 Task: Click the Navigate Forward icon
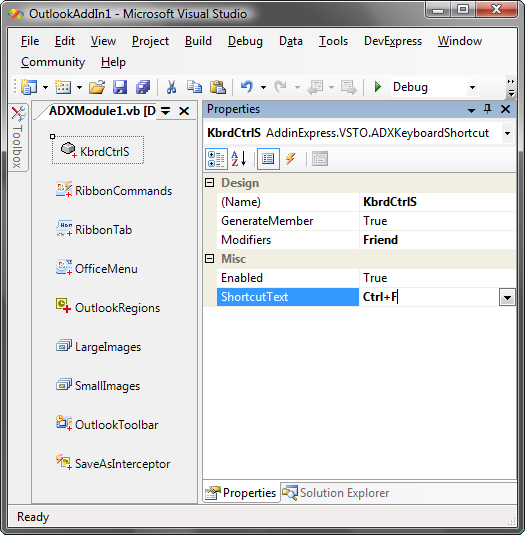(349, 87)
